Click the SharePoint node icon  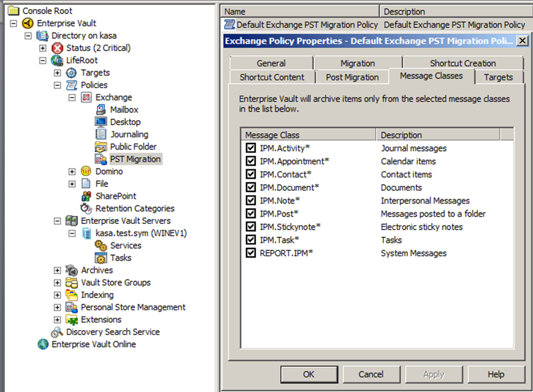[x=86, y=196]
